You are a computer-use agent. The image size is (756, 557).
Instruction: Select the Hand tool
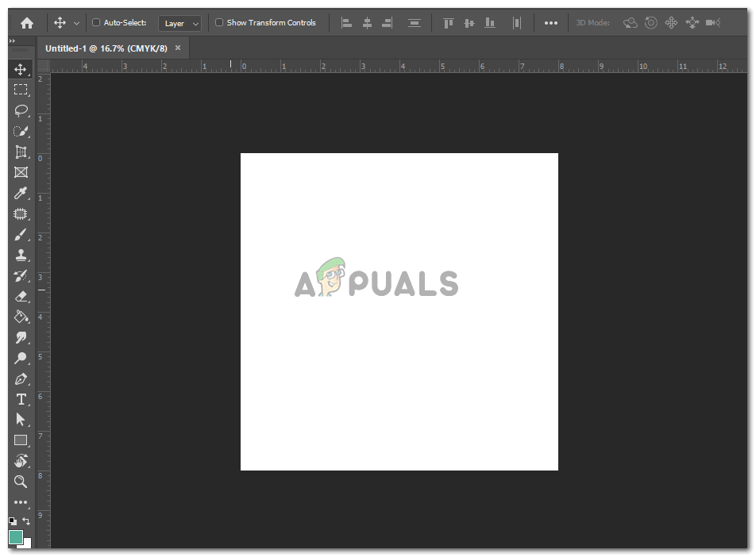click(21, 461)
